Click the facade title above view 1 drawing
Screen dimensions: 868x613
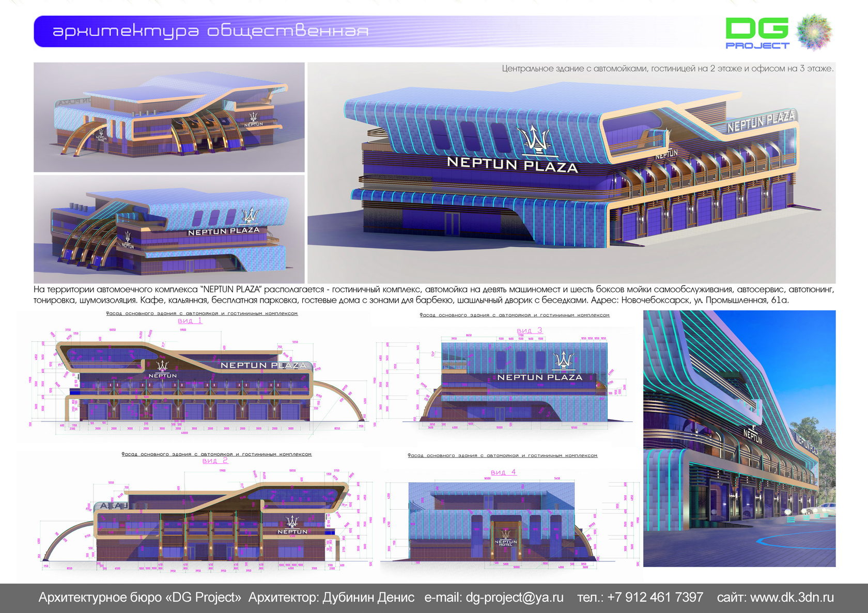pyautogui.click(x=202, y=313)
